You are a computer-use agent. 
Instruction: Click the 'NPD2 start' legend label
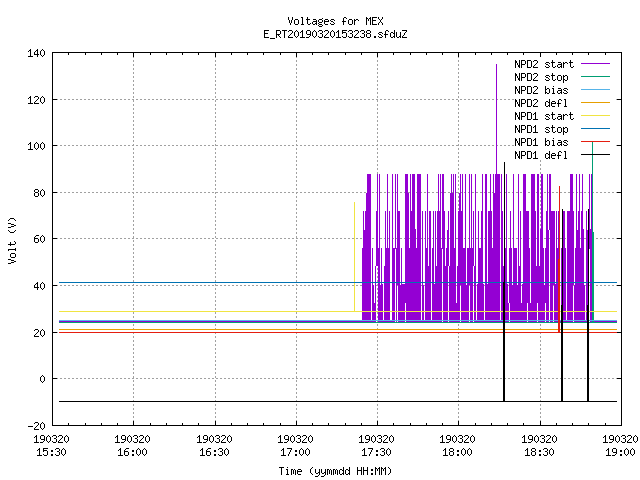point(544,64)
